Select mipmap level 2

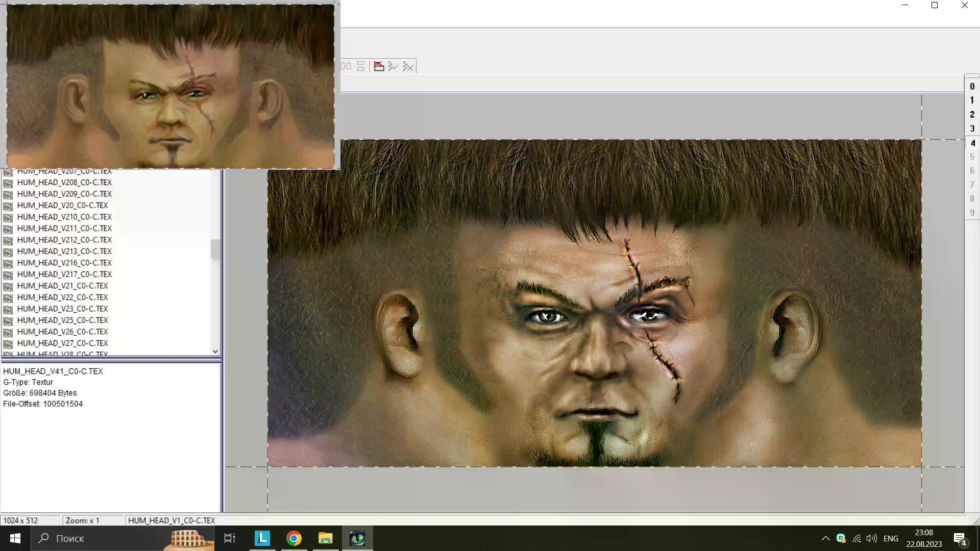tap(972, 114)
